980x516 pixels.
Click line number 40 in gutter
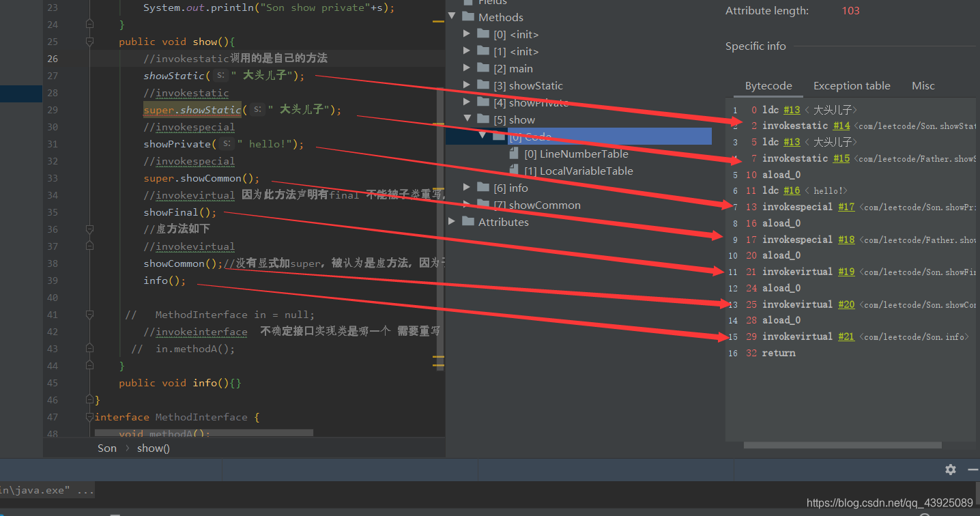(x=53, y=298)
